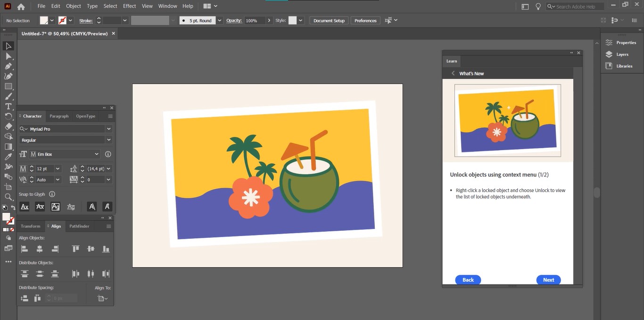
Task: Toggle snap to angular guides option
Action: tap(92, 207)
